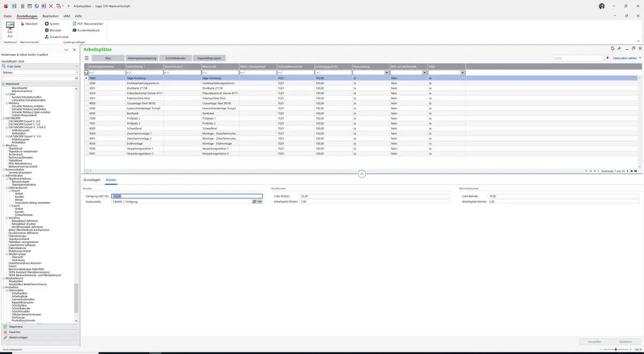Viewport: 644px width, 354px height.
Task: Click the refresh icon in Arbeitsplätze header
Action: (612, 48)
